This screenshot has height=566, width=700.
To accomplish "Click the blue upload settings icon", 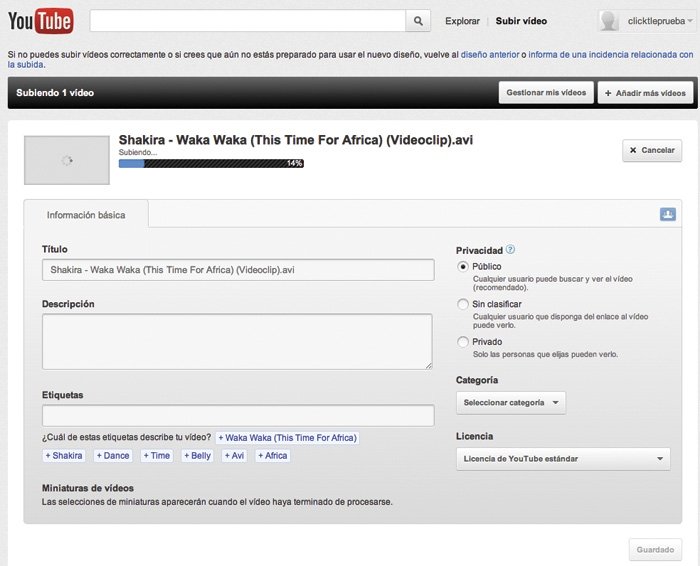I will [x=667, y=214].
